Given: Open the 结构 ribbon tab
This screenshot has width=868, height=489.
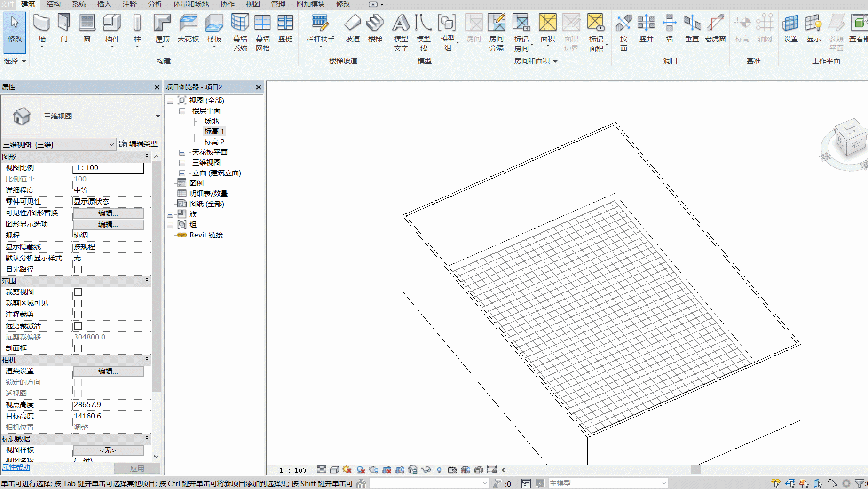Looking at the screenshot, I should click(x=53, y=4).
